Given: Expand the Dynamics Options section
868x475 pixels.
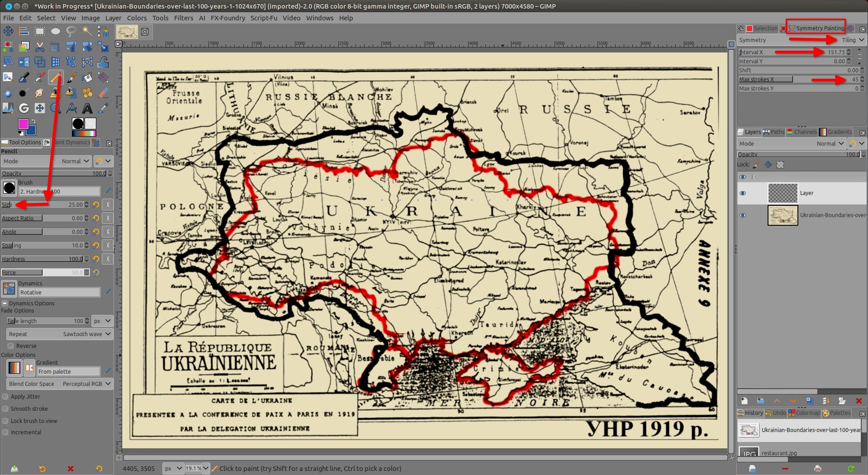Looking at the screenshot, I should click(x=5, y=304).
